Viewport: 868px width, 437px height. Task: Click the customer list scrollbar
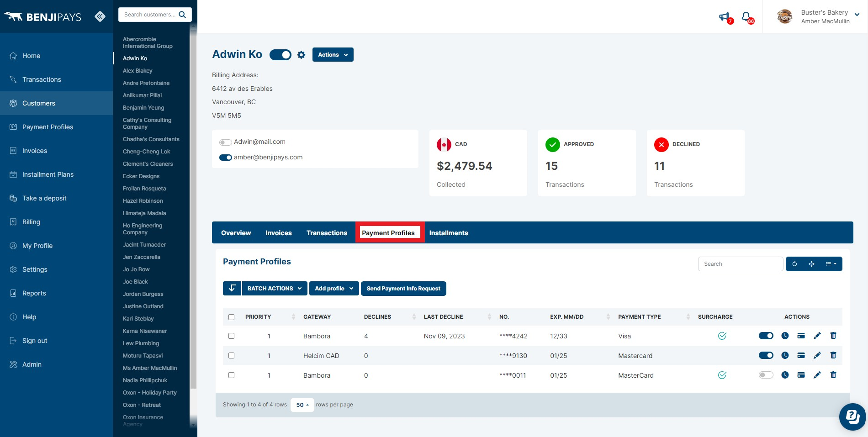(x=193, y=210)
